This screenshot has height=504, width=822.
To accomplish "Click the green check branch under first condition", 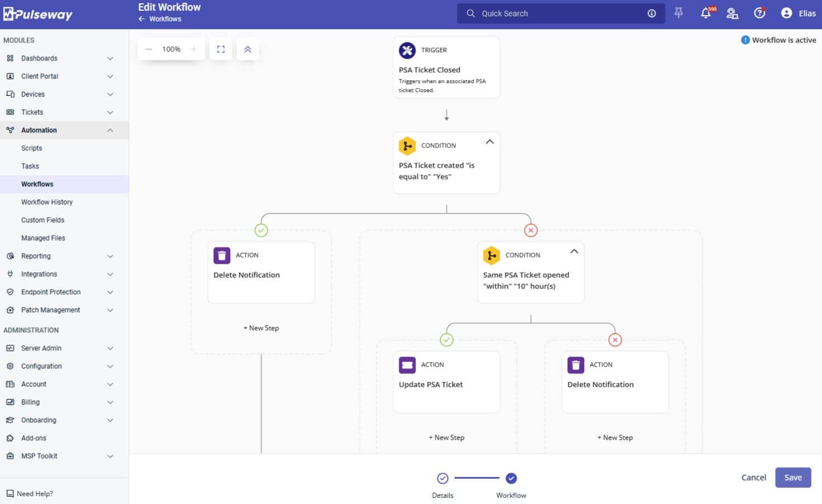I will pos(261,230).
